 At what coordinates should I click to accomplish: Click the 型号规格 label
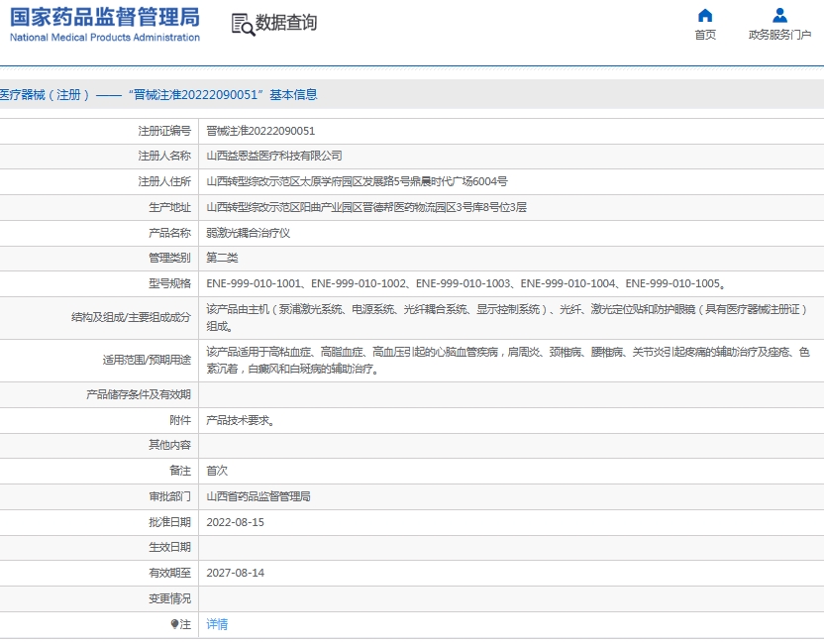click(x=169, y=283)
